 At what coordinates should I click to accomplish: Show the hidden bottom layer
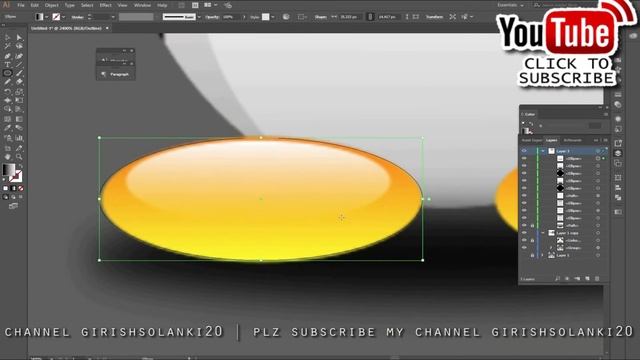(x=524, y=256)
